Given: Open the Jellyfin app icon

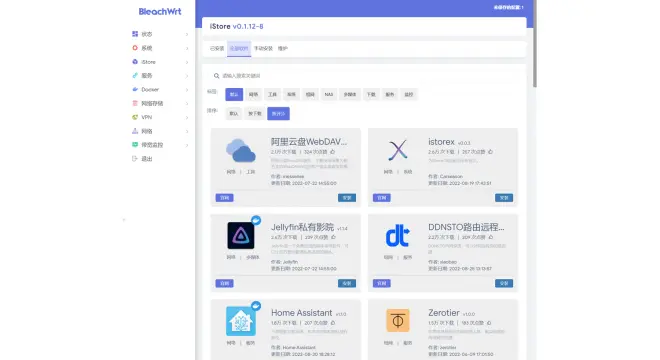Looking at the screenshot, I should [x=241, y=236].
